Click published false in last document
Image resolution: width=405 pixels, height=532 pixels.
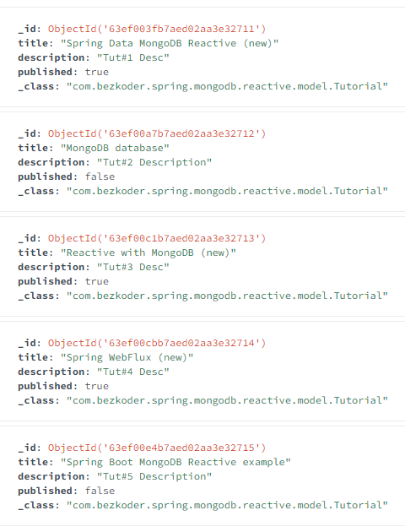[100, 491]
